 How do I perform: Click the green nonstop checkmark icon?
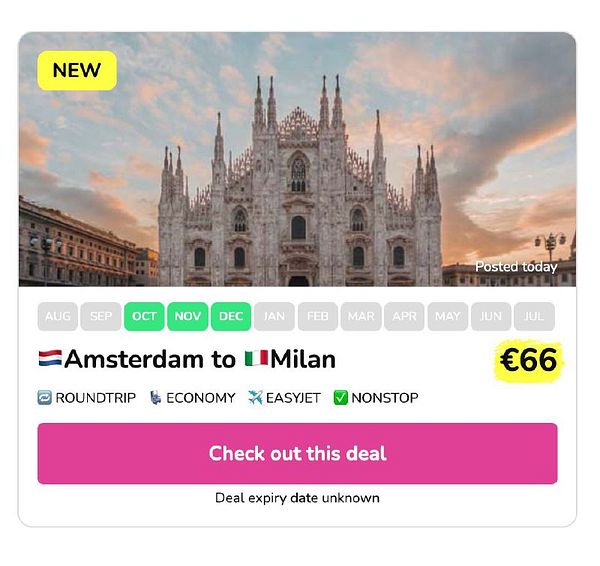[341, 398]
